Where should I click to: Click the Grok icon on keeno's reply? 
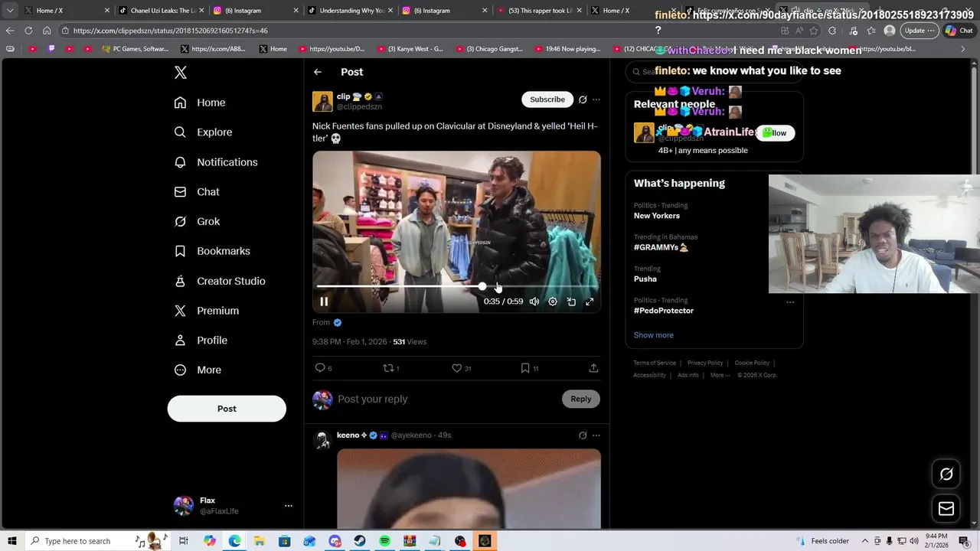[x=583, y=435]
